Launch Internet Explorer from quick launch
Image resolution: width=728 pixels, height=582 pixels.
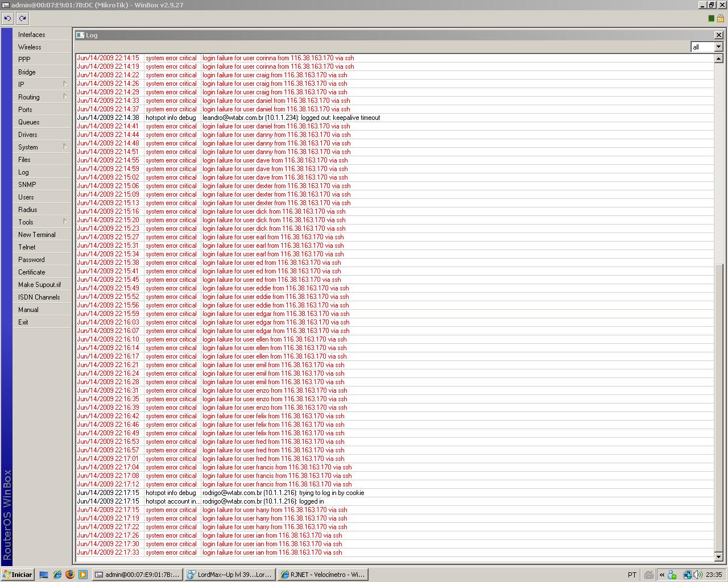(57, 575)
